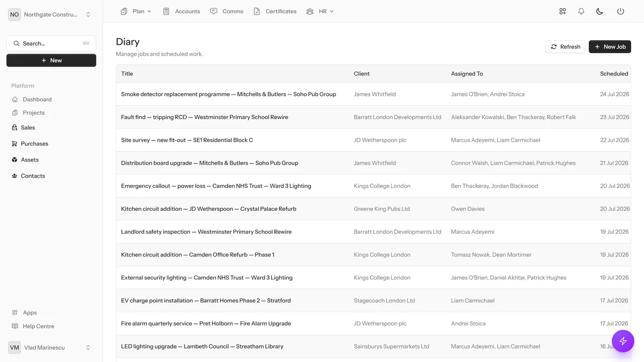Open Fire alarm quarterly service job
Image resolution: width=644 pixels, height=362 pixels.
click(x=206, y=324)
